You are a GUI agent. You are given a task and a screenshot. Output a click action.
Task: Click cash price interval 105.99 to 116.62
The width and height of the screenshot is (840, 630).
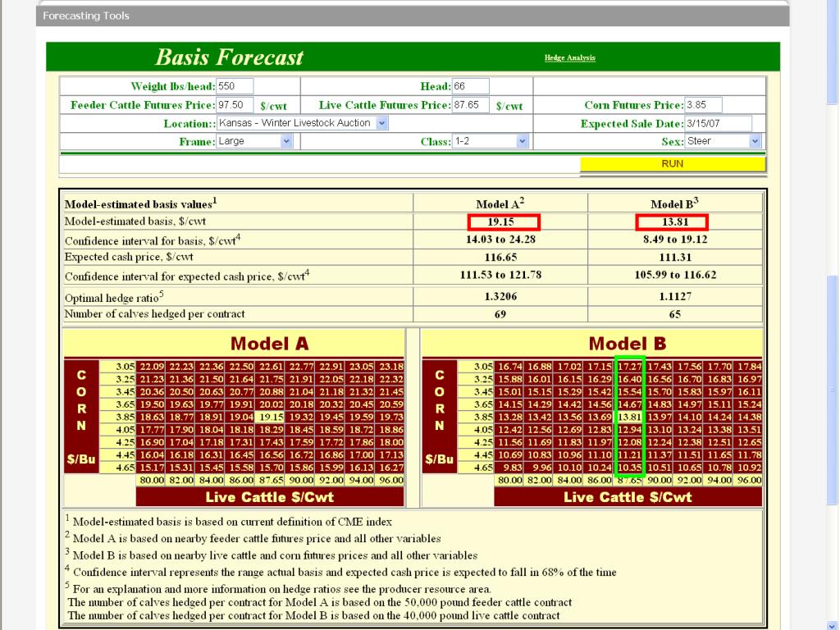click(x=675, y=275)
